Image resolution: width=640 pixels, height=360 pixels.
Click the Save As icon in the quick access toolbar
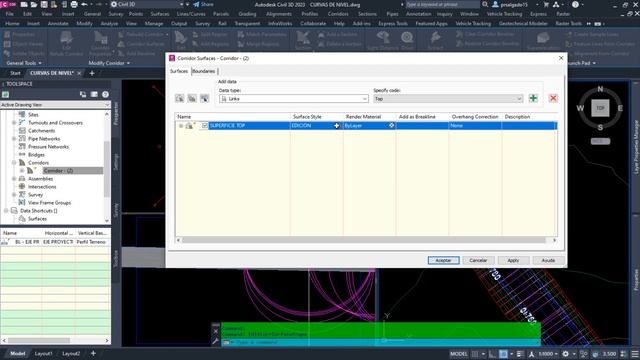point(53,4)
